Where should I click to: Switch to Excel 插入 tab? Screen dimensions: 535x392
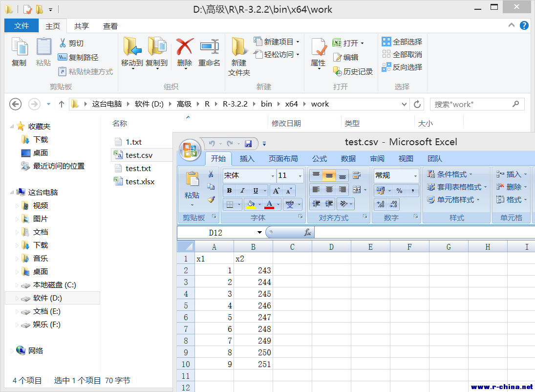click(247, 159)
